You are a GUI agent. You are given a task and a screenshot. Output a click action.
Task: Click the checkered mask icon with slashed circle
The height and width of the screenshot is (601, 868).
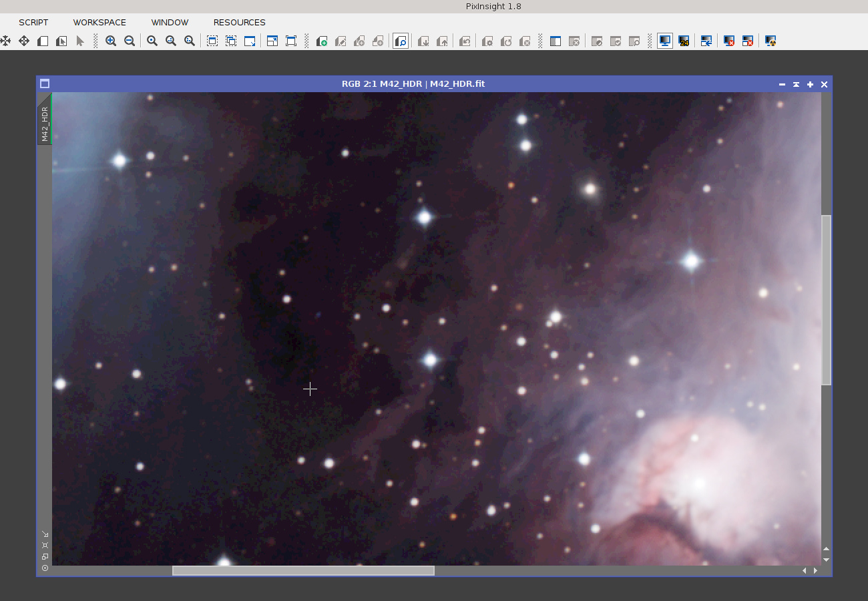click(597, 41)
